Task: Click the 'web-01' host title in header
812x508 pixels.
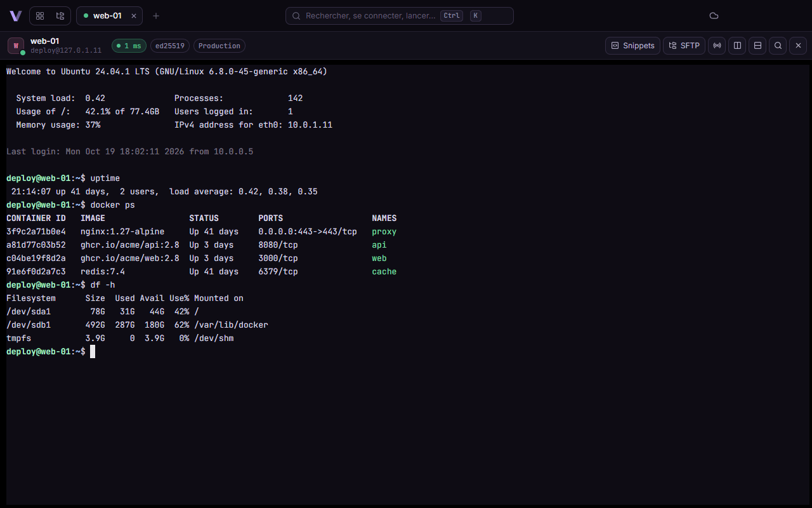Action: click(44, 41)
